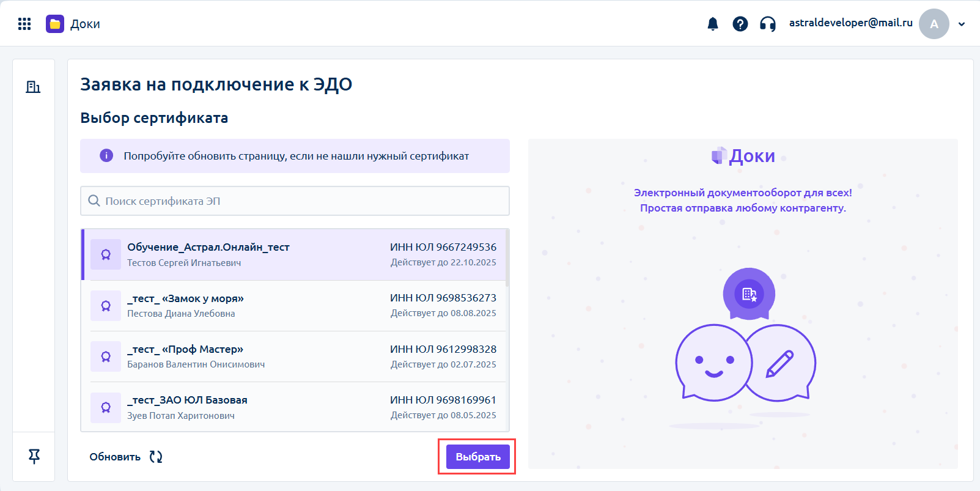The width and height of the screenshot is (980, 491).
Task: Open astraldeveloper@mail.ru account menu
Action: click(850, 23)
